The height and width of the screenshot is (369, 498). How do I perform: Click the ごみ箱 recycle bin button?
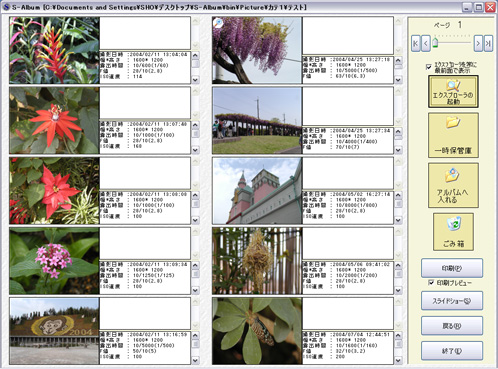453,232
